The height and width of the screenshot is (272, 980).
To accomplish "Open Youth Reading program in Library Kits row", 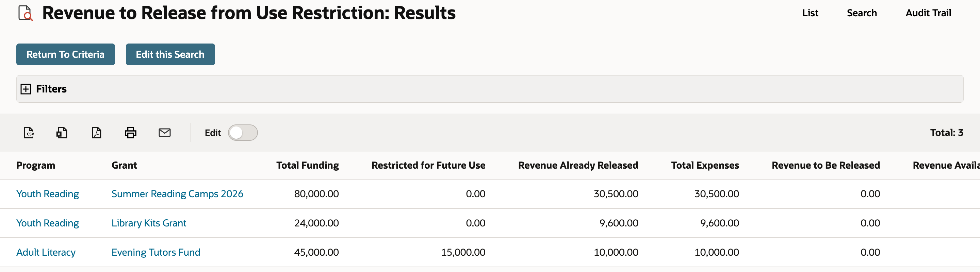I will pos(48,223).
